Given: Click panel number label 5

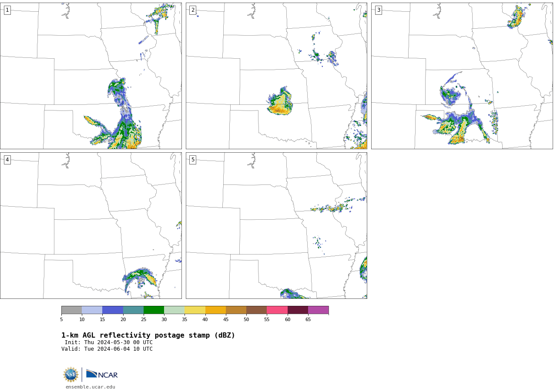Looking at the screenshot, I should click(193, 160).
